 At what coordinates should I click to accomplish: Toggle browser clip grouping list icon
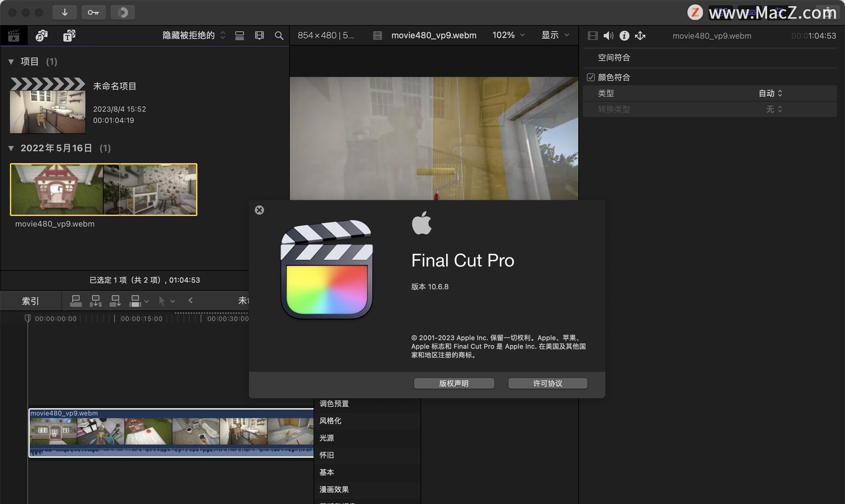(x=239, y=36)
